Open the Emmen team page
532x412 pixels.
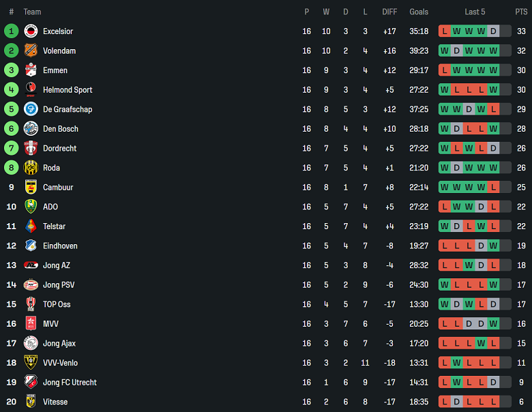pyautogui.click(x=55, y=70)
